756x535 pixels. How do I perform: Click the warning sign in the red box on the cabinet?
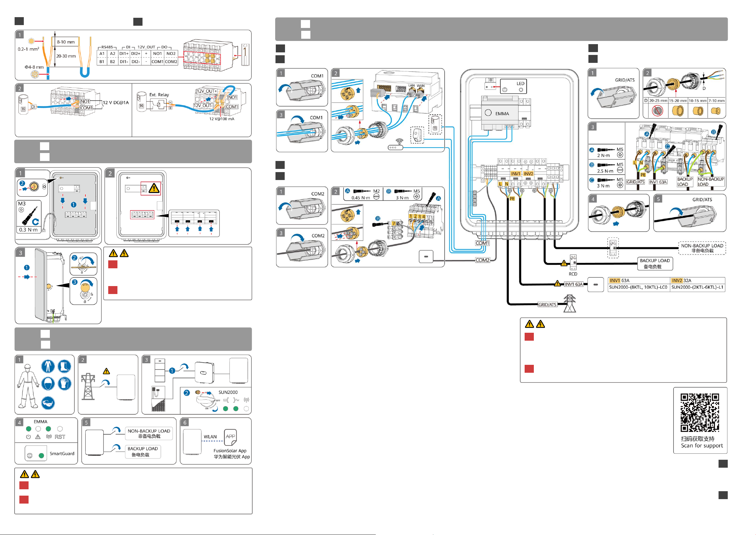tap(154, 188)
